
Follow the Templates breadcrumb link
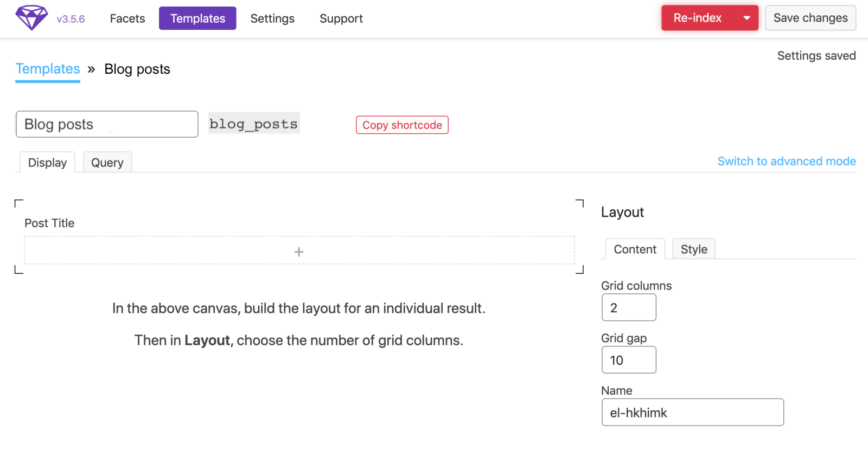click(48, 69)
